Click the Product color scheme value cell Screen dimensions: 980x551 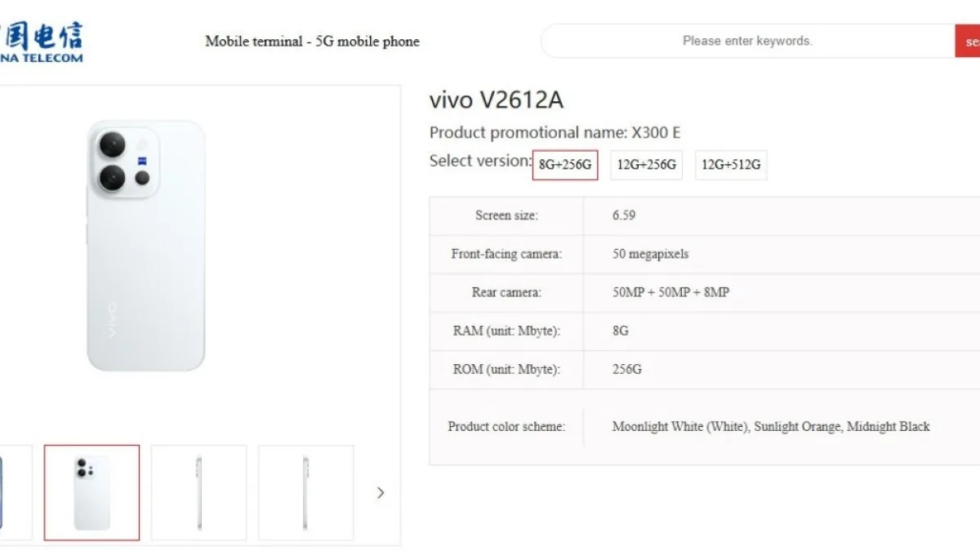coord(782,427)
